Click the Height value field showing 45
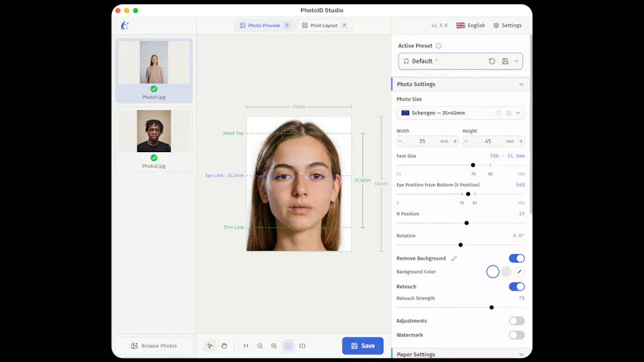This screenshot has height=362, width=644. pyautogui.click(x=488, y=142)
